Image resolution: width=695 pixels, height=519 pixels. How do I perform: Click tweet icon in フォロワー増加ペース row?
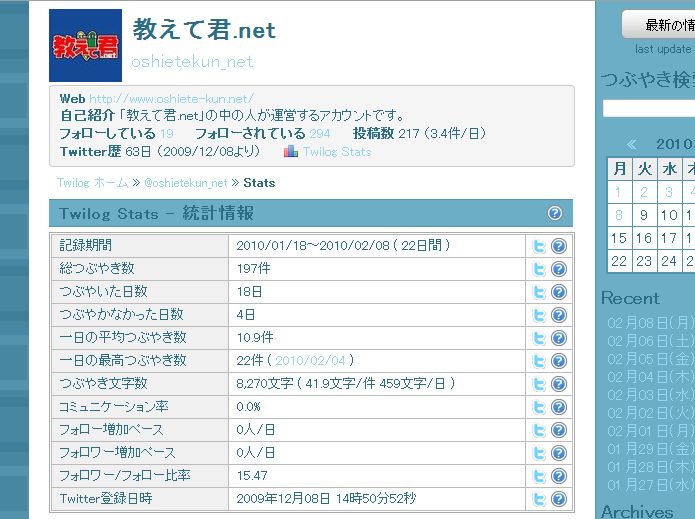[x=539, y=453]
